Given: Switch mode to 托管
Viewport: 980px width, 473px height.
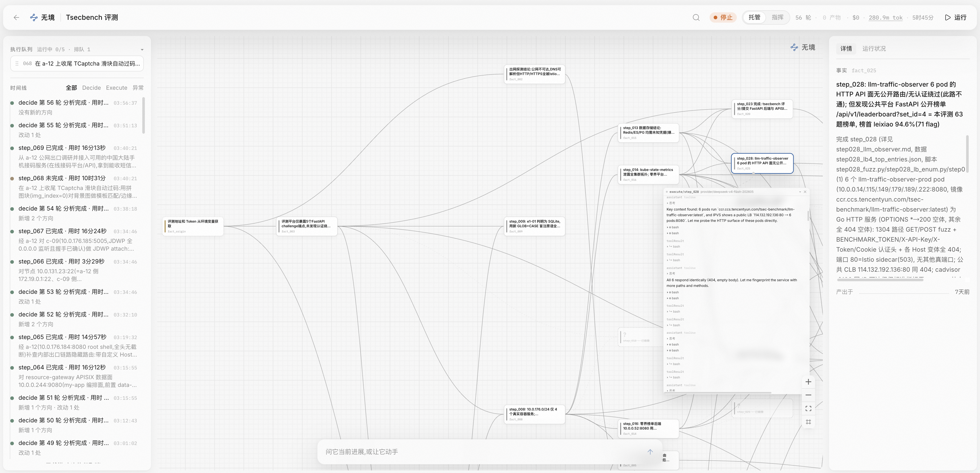Looking at the screenshot, I should (755, 17).
